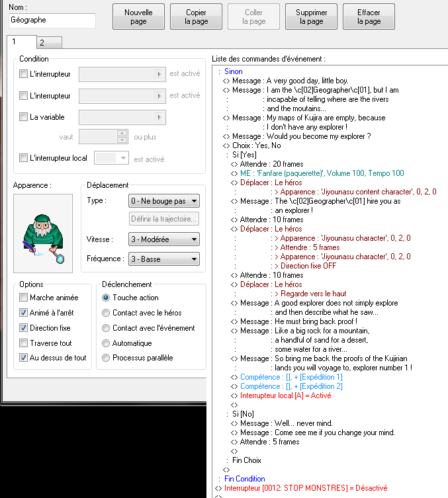Select the blue Sinon command line
Screen dimensions: 448x498
233,71
